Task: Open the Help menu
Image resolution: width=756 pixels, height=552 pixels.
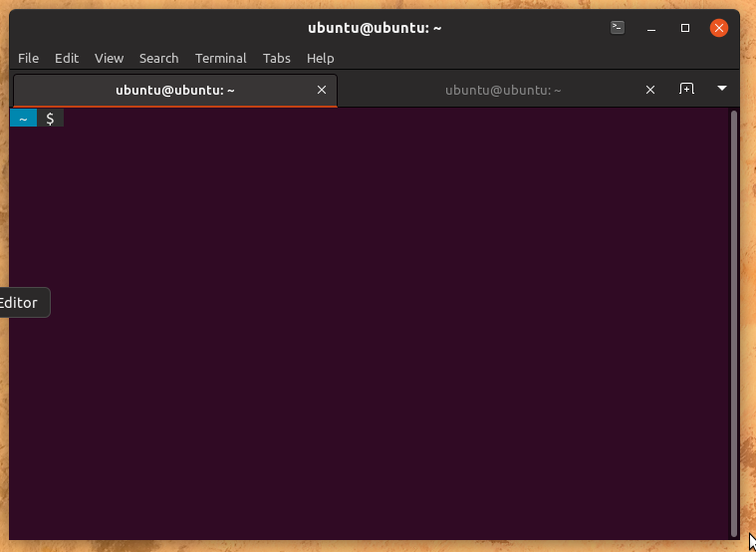Action: pos(320,59)
